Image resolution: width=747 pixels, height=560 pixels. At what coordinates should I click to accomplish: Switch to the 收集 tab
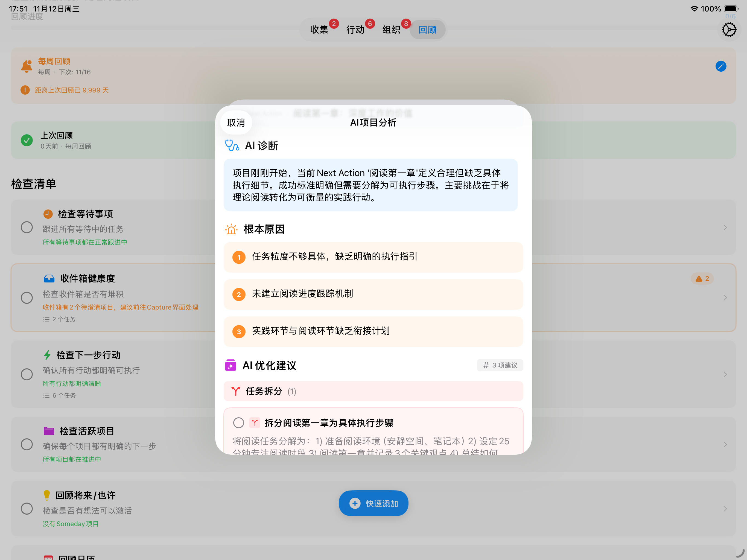(319, 29)
